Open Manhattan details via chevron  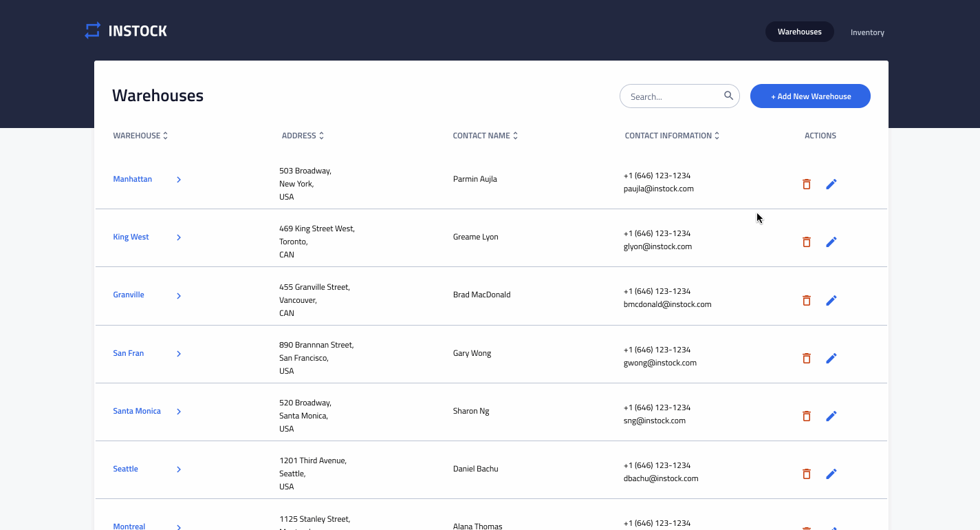click(x=179, y=180)
